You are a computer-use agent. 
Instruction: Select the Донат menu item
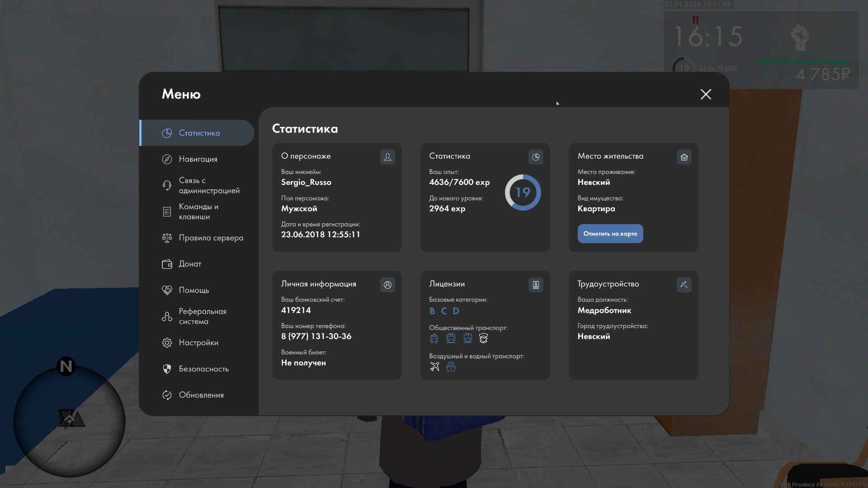point(190,264)
